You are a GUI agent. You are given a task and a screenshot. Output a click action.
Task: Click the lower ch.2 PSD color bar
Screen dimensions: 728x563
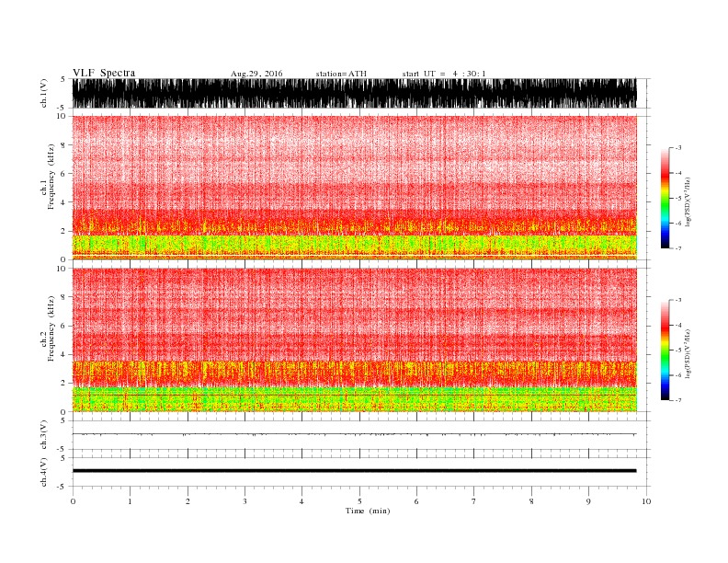(665, 350)
